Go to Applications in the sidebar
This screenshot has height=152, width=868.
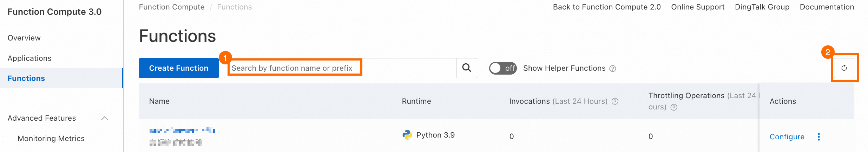click(x=29, y=58)
